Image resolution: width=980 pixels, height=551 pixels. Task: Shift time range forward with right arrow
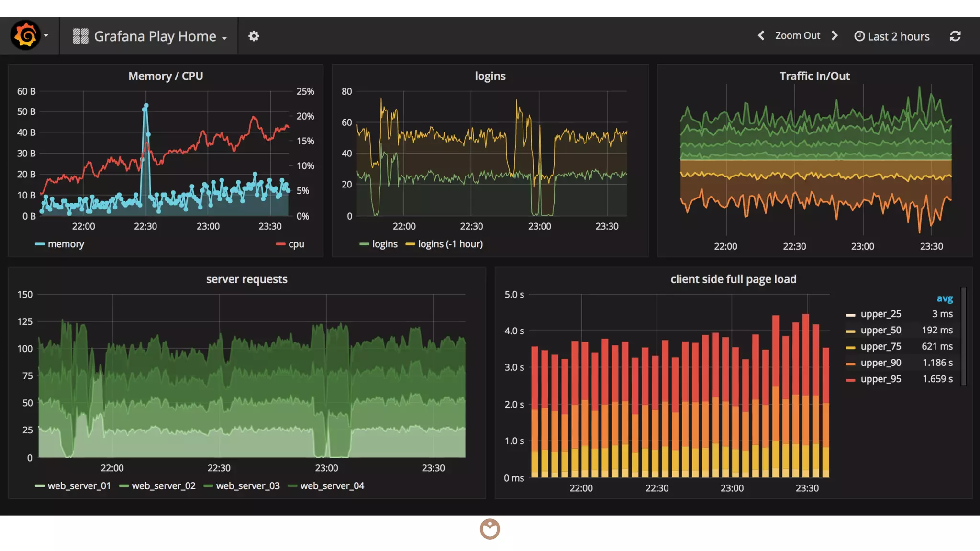click(x=835, y=35)
